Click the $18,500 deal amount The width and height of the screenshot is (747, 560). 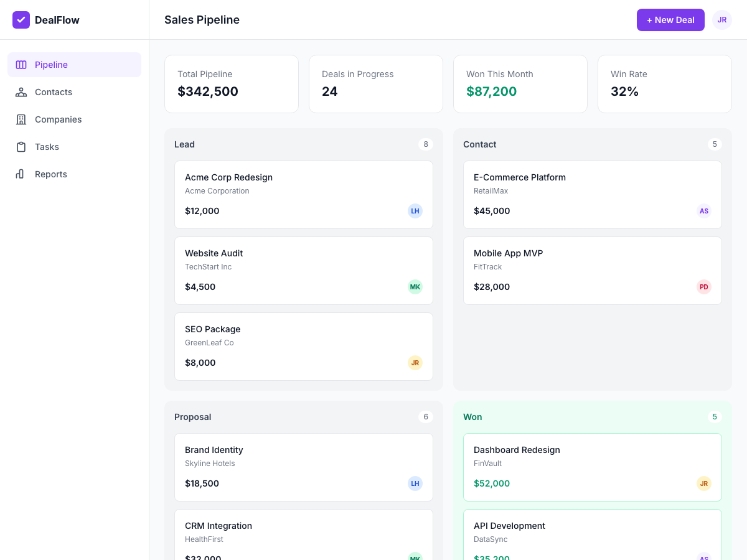202,483
